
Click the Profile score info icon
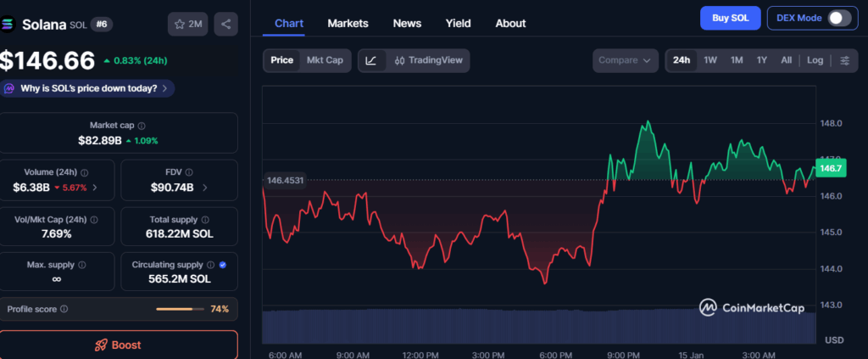[64, 310]
